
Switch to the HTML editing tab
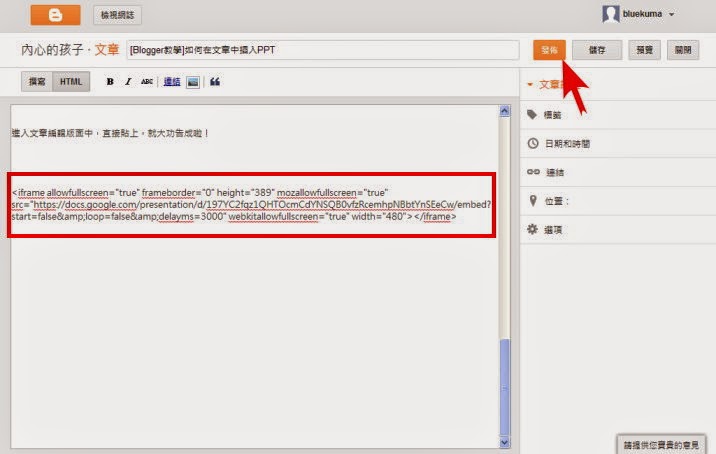click(71, 82)
